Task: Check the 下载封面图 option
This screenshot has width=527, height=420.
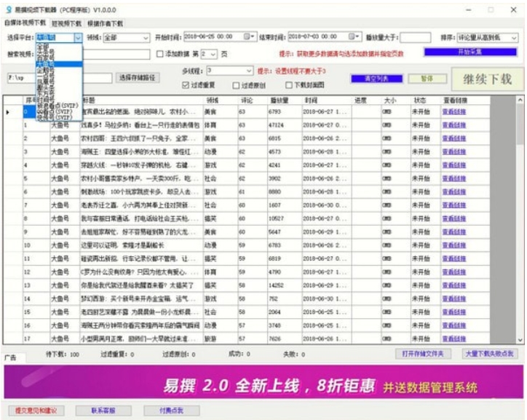Action: (x=289, y=85)
